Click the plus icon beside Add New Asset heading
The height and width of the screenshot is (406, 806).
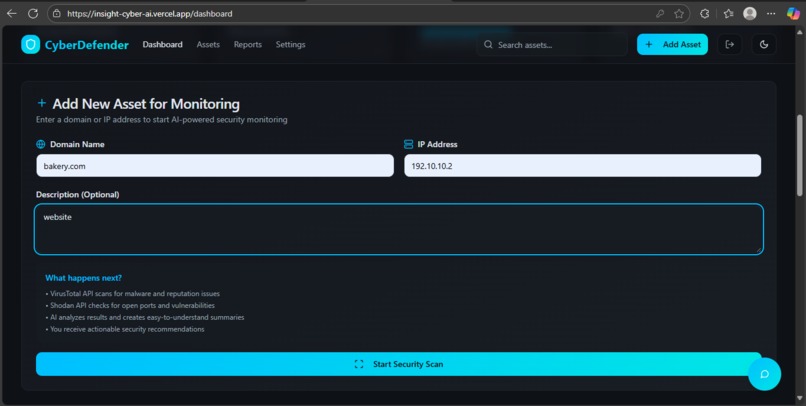point(42,103)
